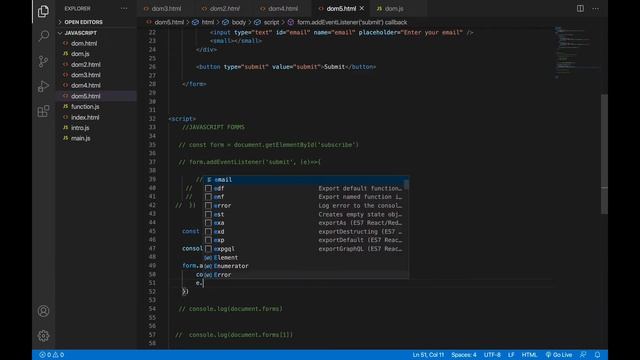This screenshot has height=360, width=640.
Task: Click line number 54 in gutter
Action: (152, 309)
